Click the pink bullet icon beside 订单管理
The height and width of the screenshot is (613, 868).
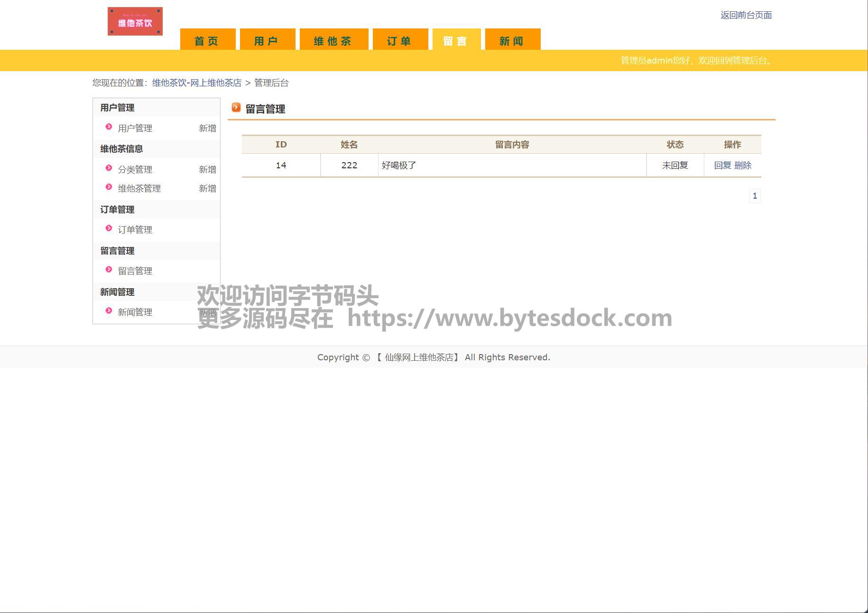click(109, 229)
